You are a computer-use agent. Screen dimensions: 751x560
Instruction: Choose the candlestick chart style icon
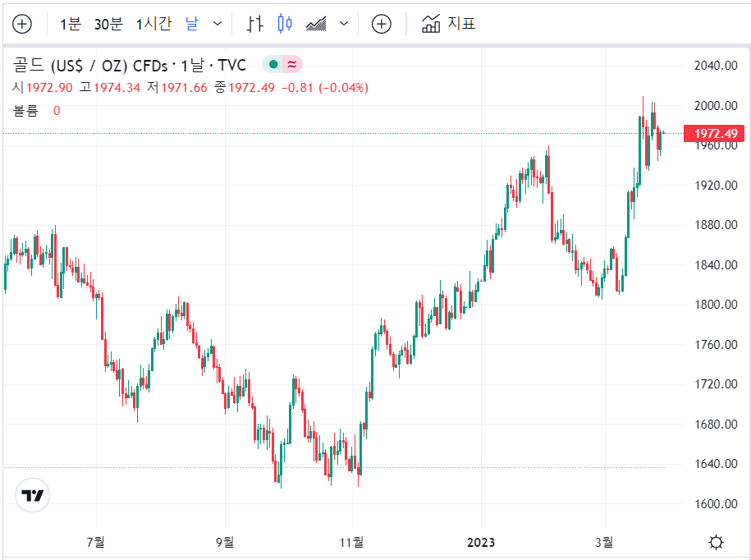285,24
